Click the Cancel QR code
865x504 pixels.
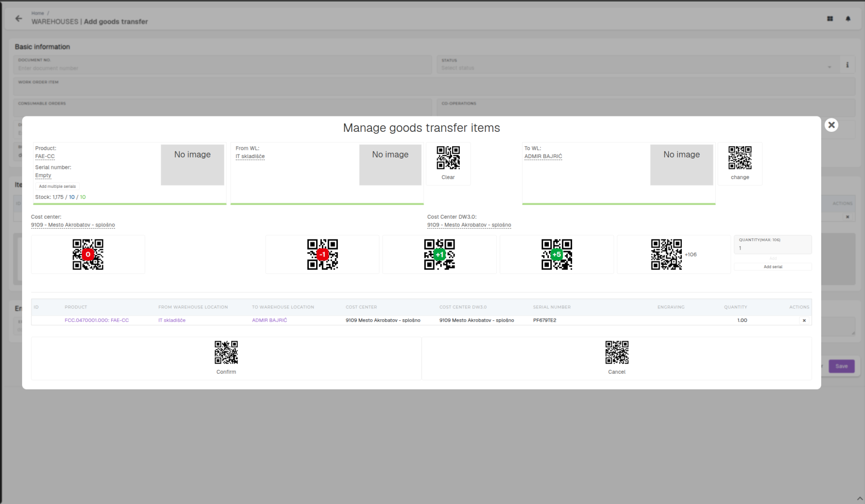click(x=617, y=352)
